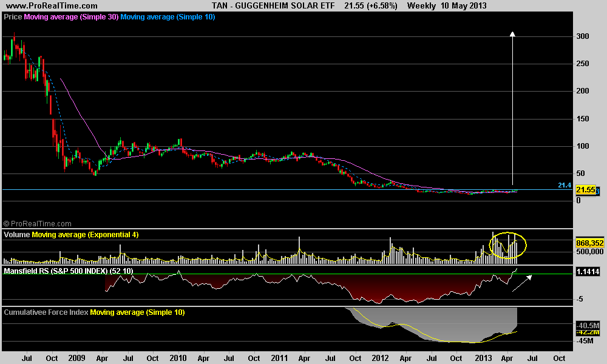The width and height of the screenshot is (607, 364).
Task: Click the blue 21.4 horizontal line label
Action: coord(565,184)
